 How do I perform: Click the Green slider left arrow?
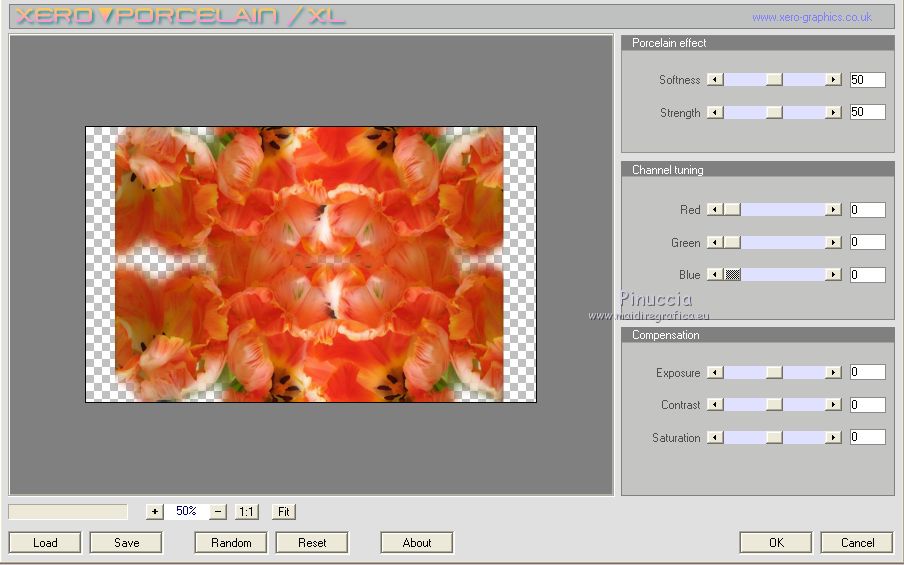pos(715,243)
